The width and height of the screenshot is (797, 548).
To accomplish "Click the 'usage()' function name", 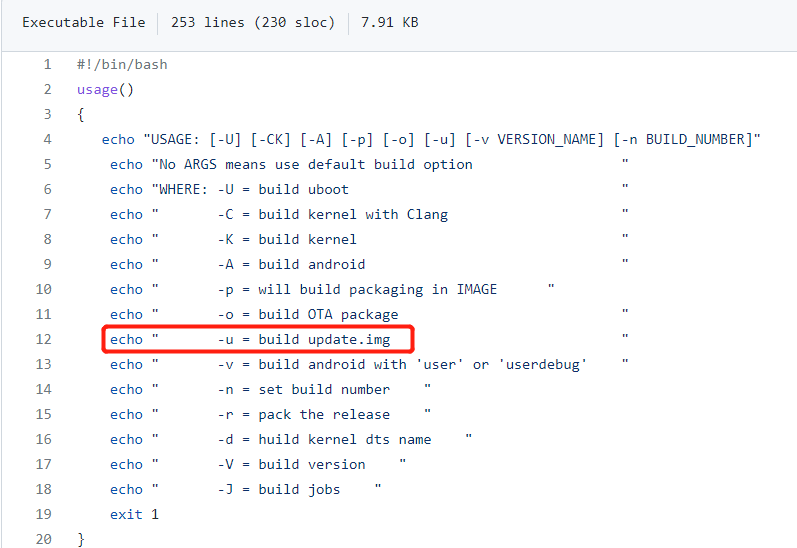I will click(x=105, y=89).
